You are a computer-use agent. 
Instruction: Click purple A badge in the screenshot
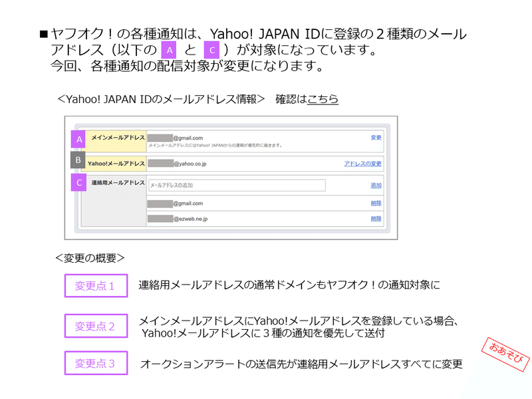[x=78, y=139]
